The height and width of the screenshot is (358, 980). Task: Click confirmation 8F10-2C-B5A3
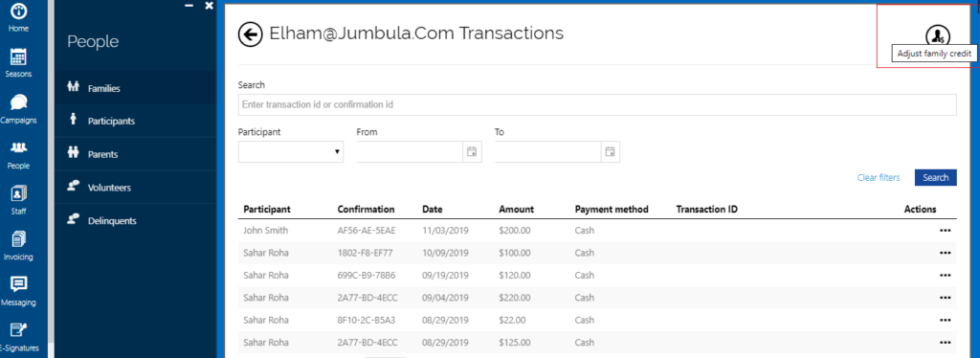pos(367,320)
